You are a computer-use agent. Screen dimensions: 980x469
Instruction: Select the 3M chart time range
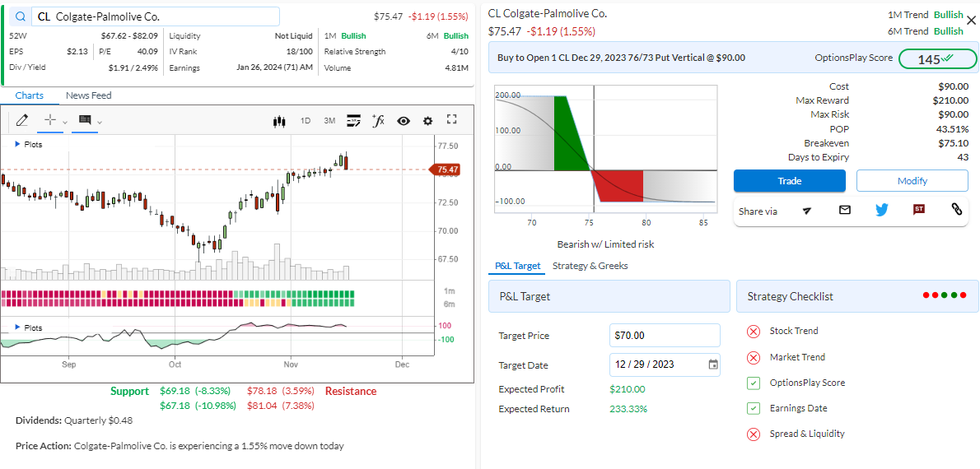(329, 120)
